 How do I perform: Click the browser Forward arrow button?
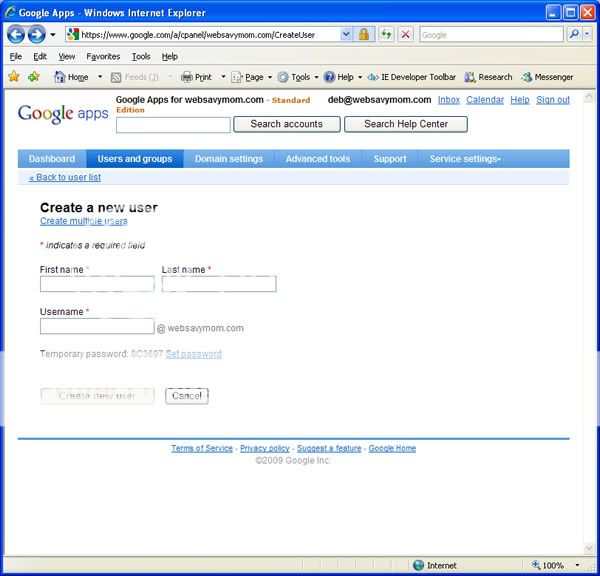[37, 35]
